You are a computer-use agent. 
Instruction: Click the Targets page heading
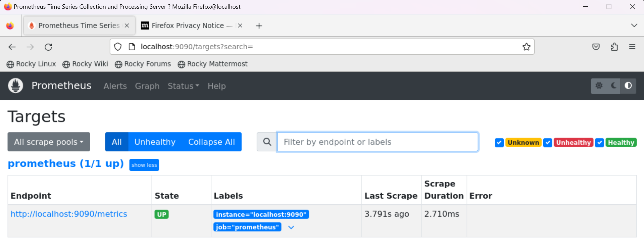tap(36, 117)
